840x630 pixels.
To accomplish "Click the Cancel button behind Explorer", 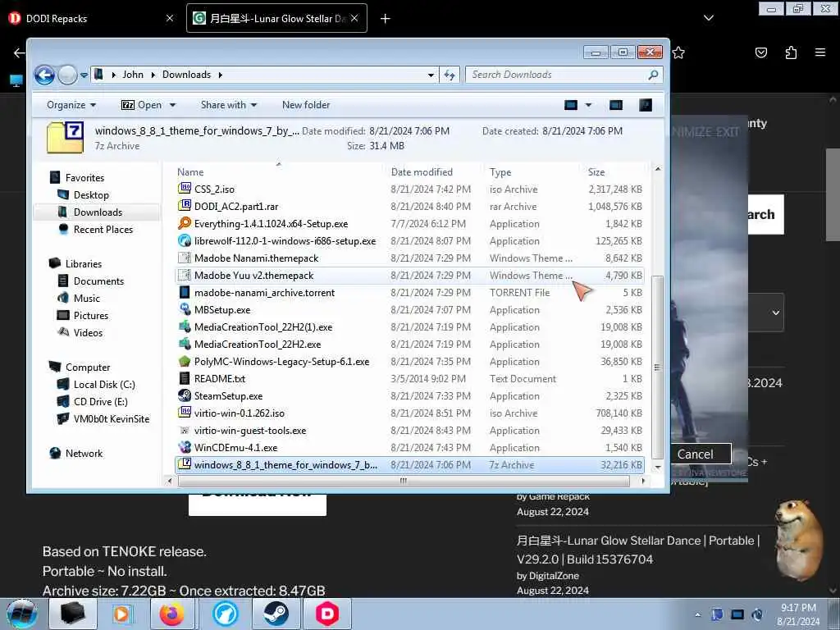I will click(x=695, y=454).
